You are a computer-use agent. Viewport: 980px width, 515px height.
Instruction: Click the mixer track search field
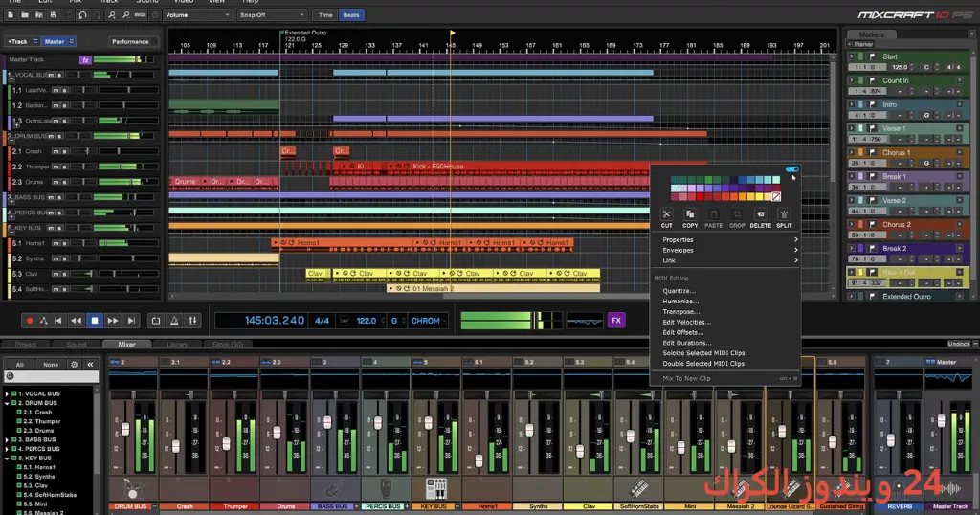(52, 377)
